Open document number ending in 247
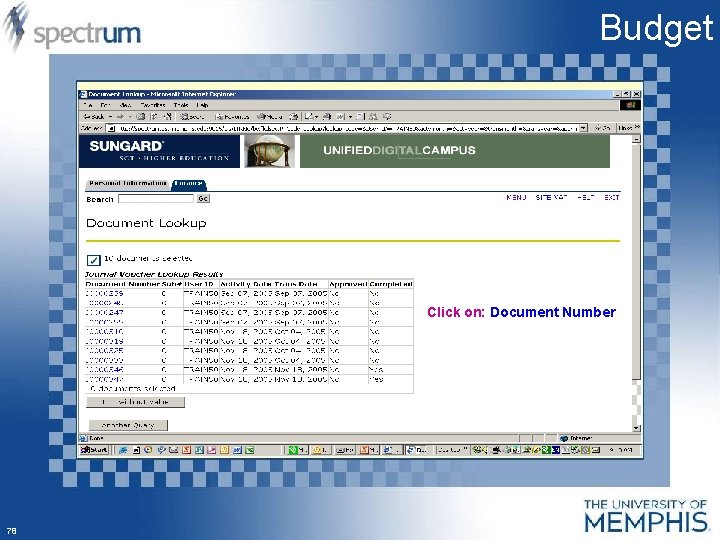The height and width of the screenshot is (540, 720). (x=104, y=313)
